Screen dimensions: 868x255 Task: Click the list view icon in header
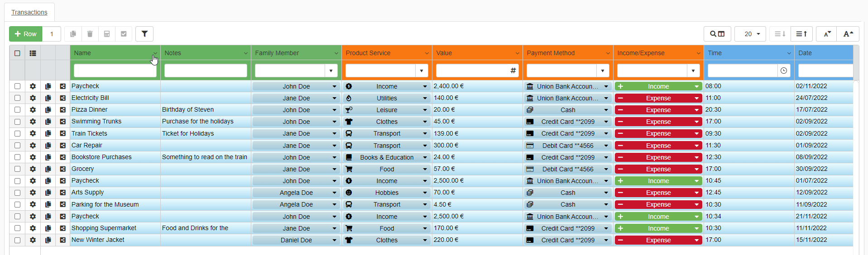(x=33, y=53)
